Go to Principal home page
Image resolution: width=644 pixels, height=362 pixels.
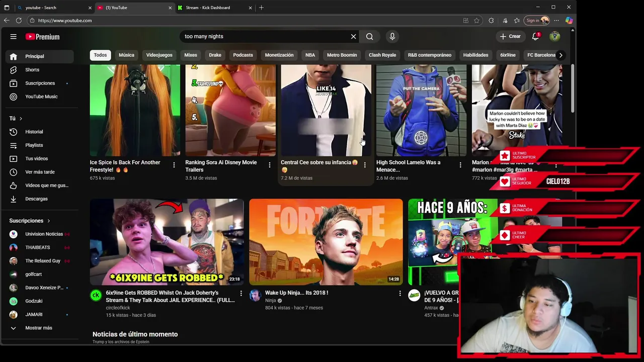(40, 56)
